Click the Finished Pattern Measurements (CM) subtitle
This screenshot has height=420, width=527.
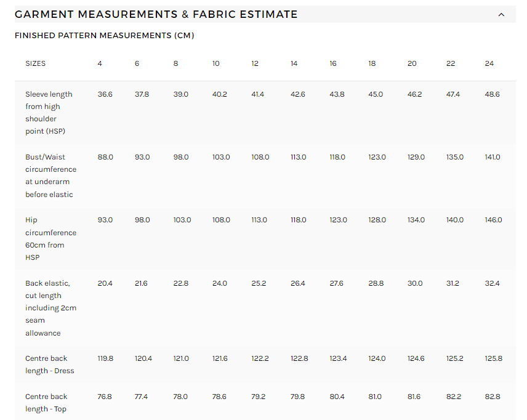pos(105,35)
